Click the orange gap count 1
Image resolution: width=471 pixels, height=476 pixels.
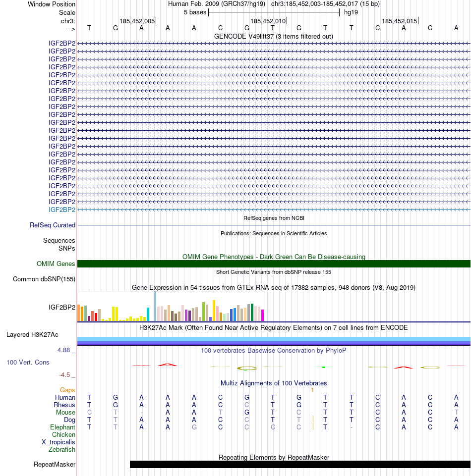click(312, 390)
